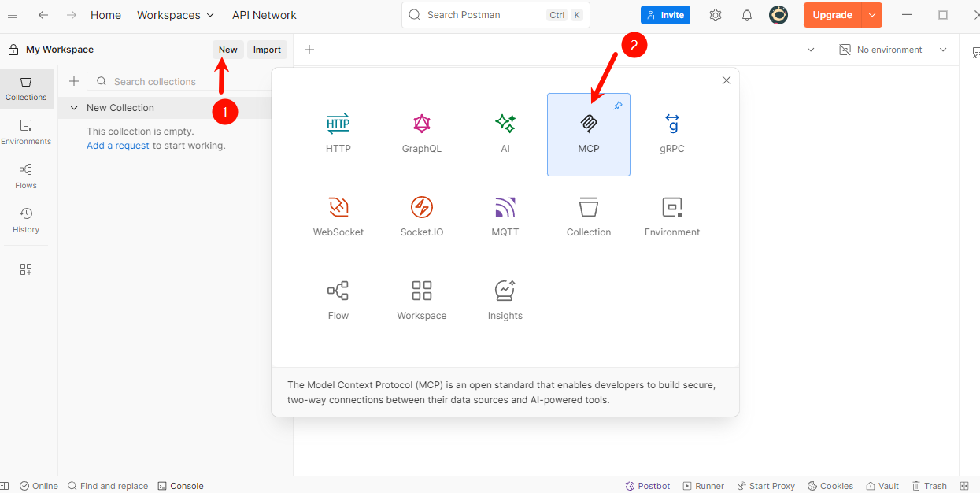Select the New Collection row
The width and height of the screenshot is (980, 493).
pos(165,108)
